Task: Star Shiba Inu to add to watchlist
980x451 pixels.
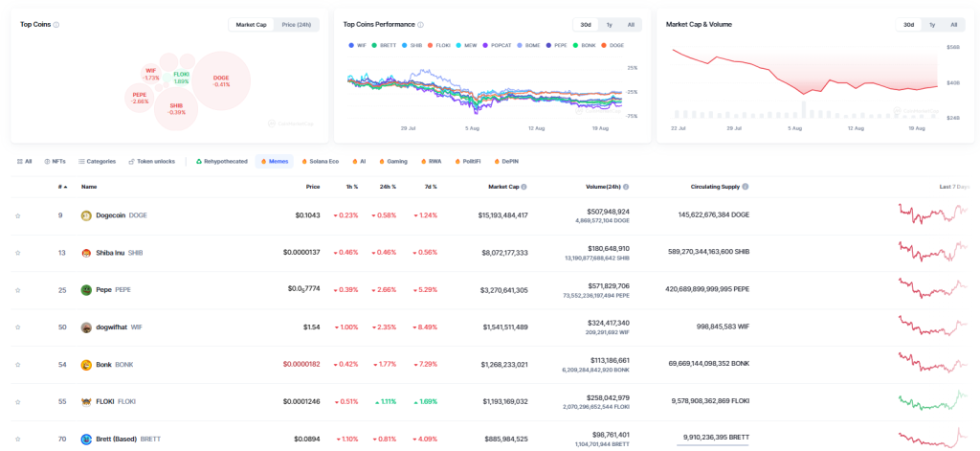Action: [x=17, y=253]
